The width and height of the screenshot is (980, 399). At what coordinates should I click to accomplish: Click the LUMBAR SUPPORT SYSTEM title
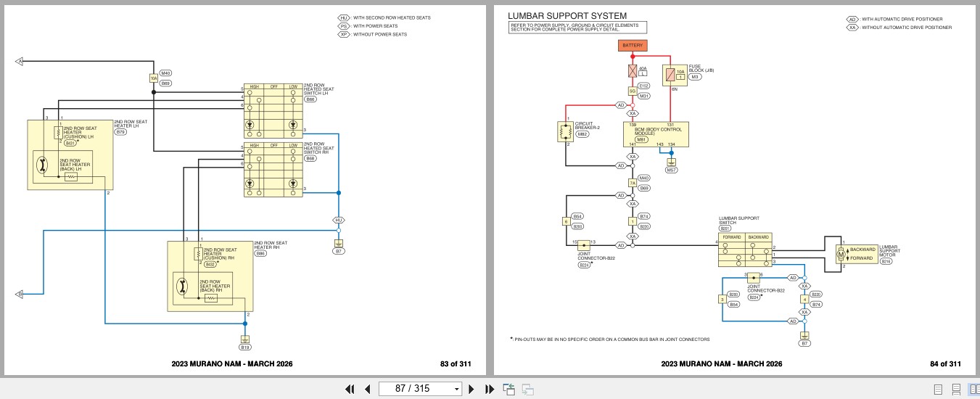[567, 15]
